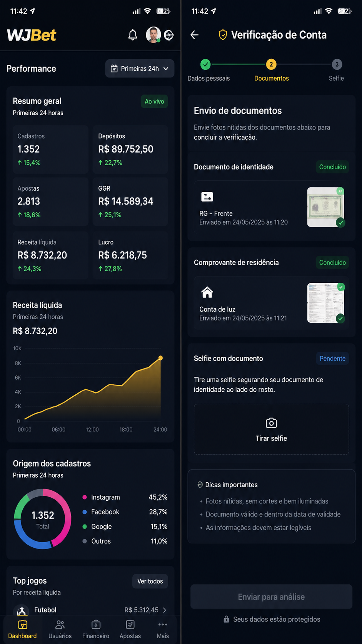Switch to the Financeiro tab

(96, 629)
